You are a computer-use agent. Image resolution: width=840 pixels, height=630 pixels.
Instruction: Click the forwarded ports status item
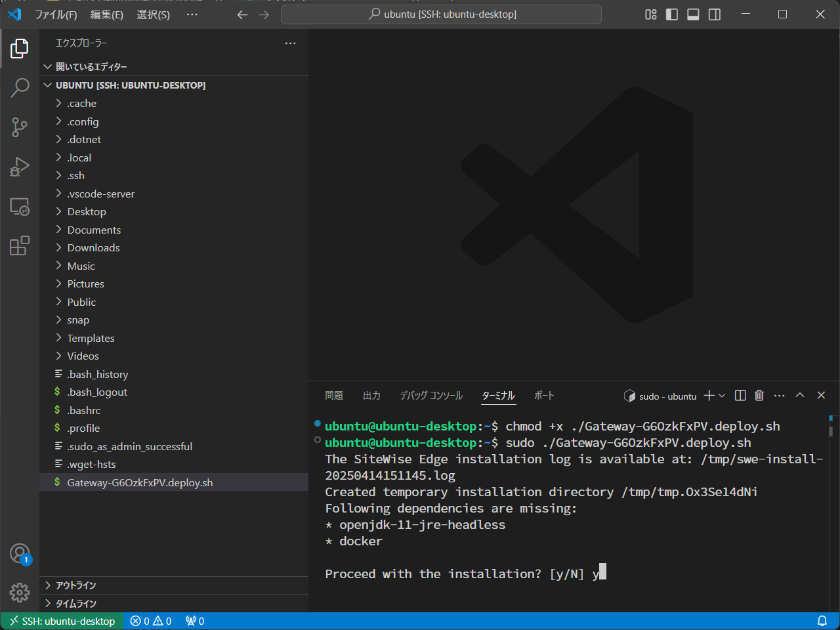(195, 621)
